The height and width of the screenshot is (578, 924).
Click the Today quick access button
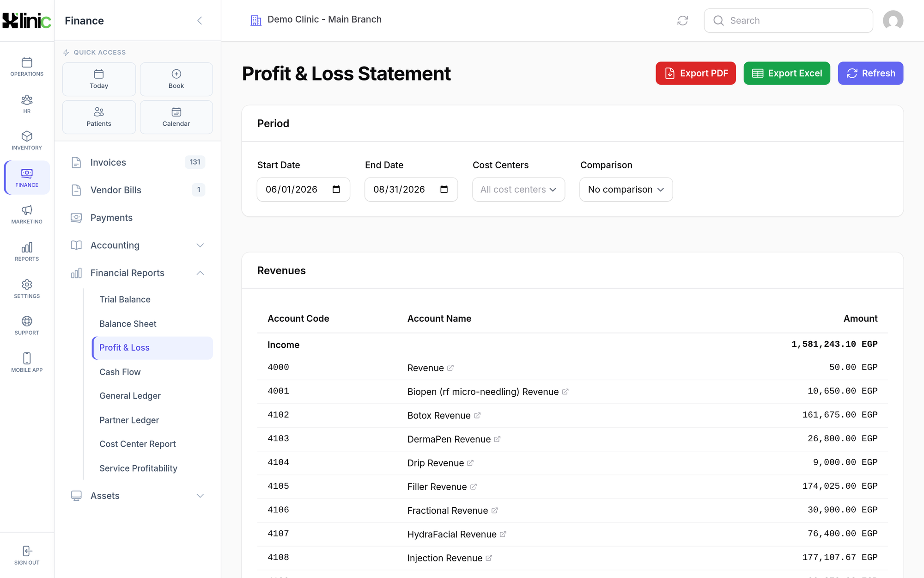(x=99, y=79)
